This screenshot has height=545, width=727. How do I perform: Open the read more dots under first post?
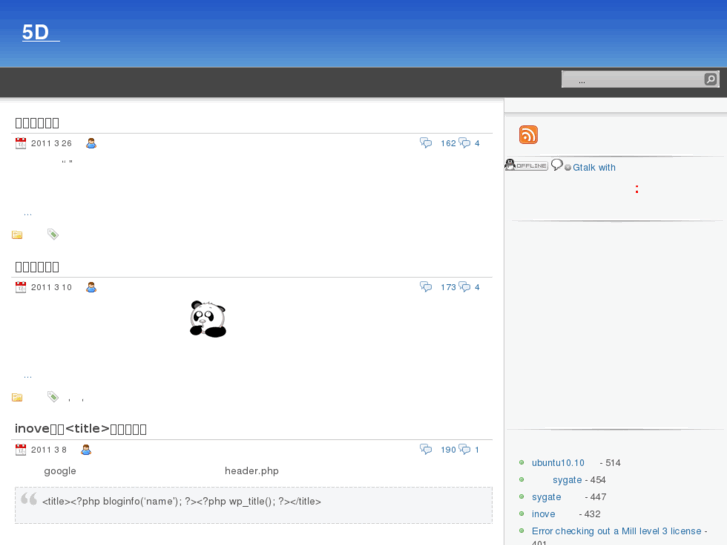click(28, 214)
